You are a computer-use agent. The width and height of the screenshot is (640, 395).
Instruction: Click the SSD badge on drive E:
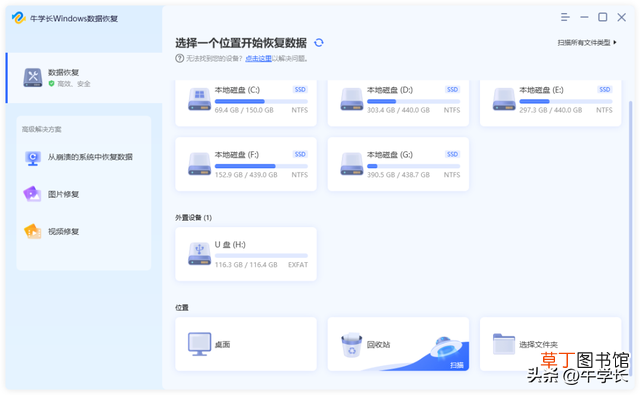604,89
